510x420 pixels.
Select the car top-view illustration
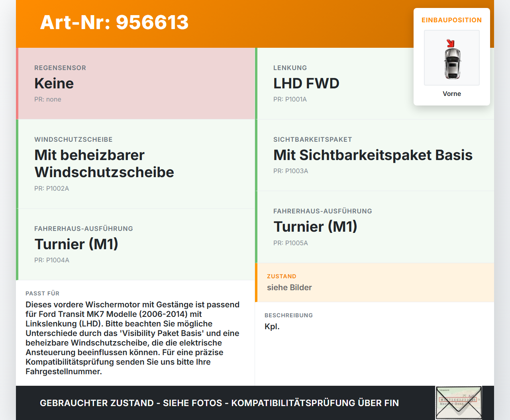click(x=451, y=64)
